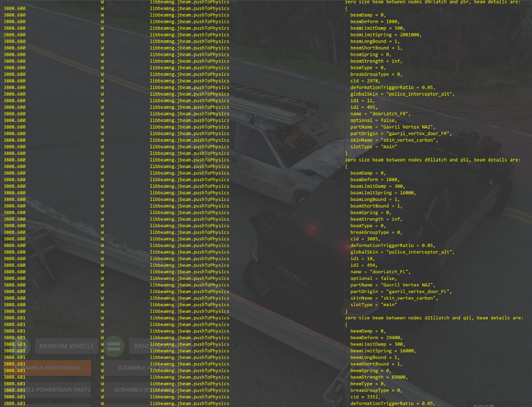Click the line 'name = "doorLatch_FR",'
532x407 pixels.
pos(380,114)
